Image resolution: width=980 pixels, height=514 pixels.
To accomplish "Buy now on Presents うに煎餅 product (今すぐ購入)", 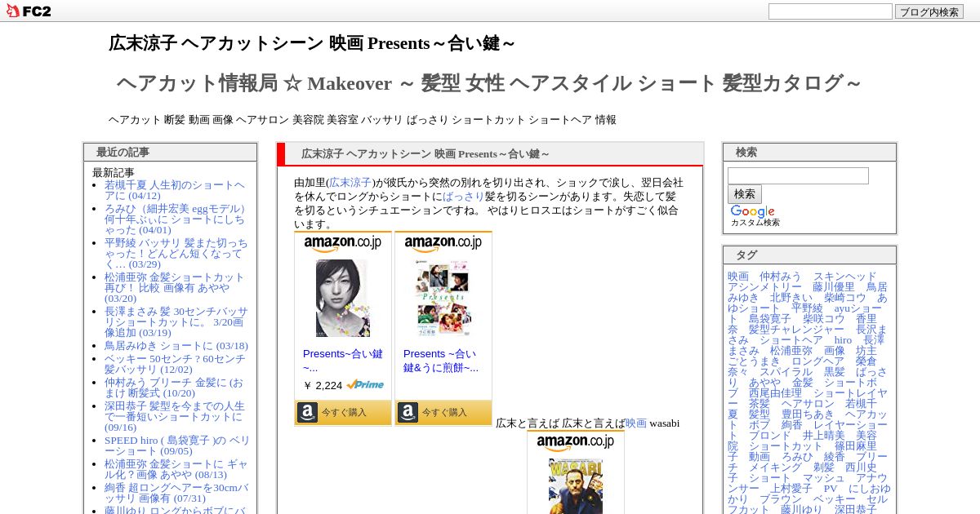I will coord(443,412).
